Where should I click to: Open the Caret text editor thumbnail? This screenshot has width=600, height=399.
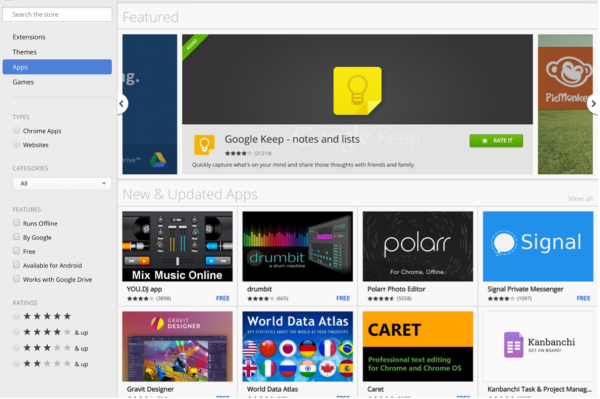[x=418, y=346]
